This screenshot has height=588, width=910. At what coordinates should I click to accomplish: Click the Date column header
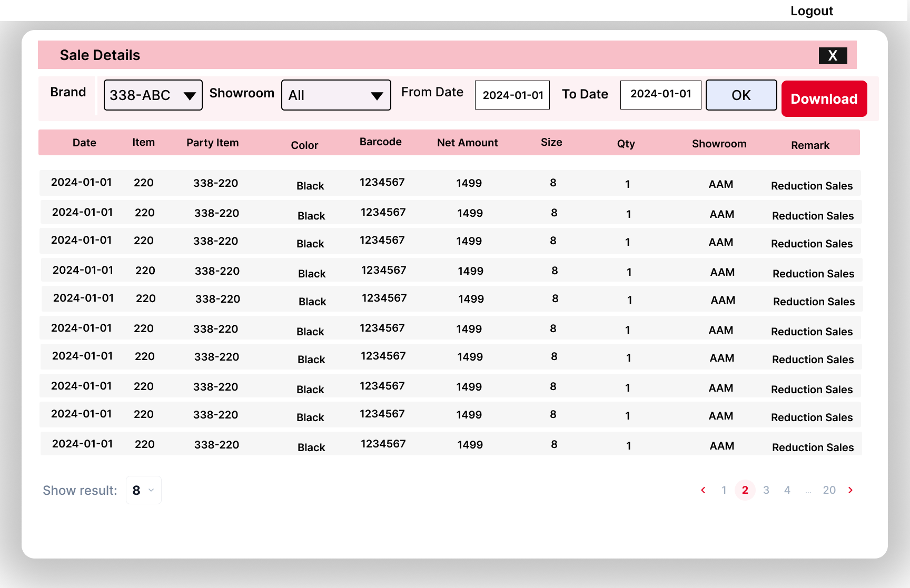(x=84, y=143)
